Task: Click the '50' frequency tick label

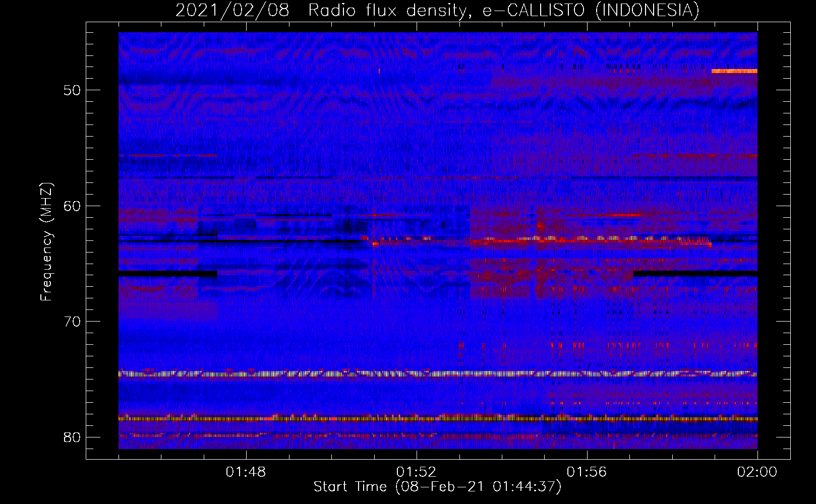Action: [72, 90]
